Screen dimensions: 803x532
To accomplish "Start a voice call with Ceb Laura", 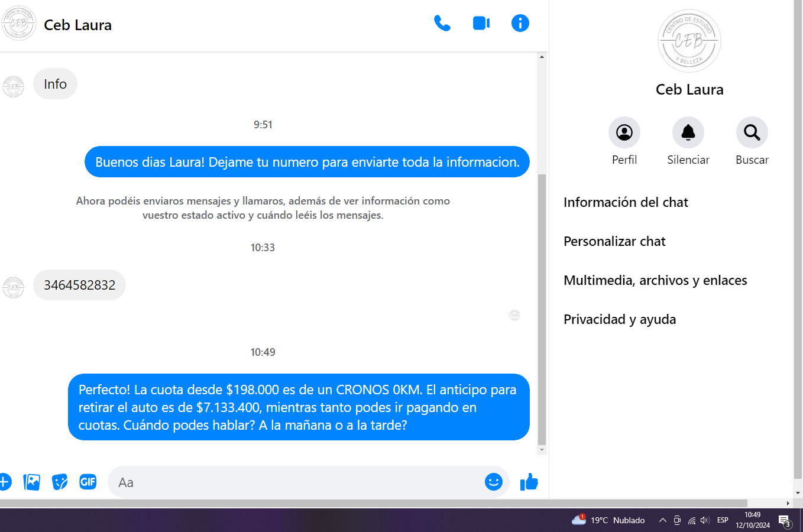I will 442,24.
